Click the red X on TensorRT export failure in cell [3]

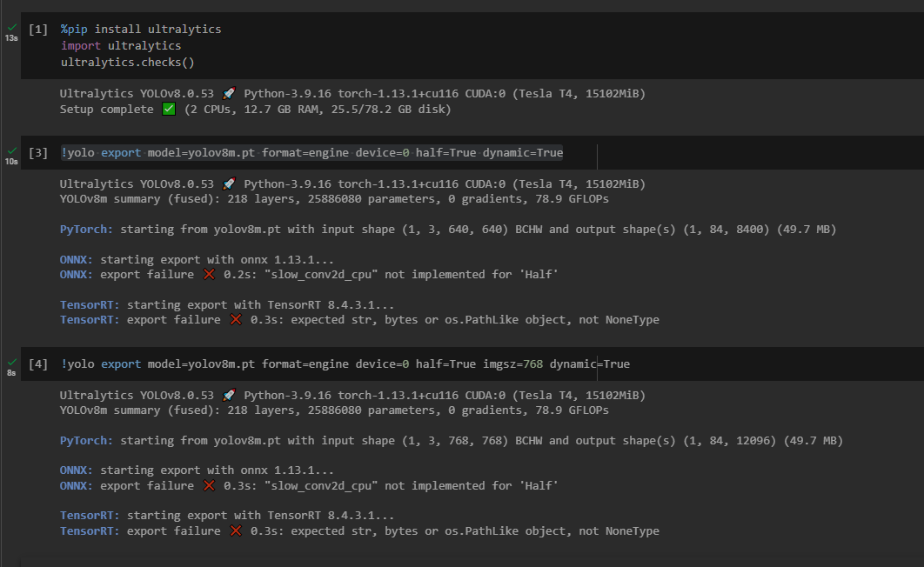235,319
